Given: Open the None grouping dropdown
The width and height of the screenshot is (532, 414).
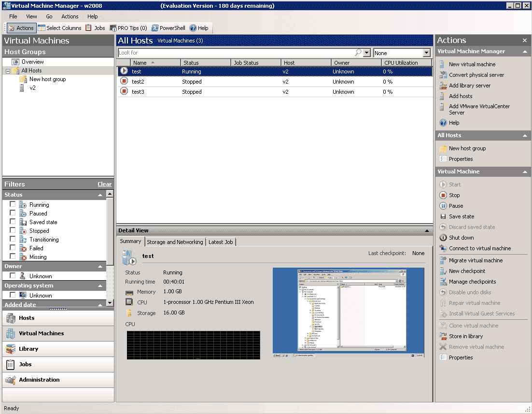Looking at the screenshot, I should coord(426,53).
